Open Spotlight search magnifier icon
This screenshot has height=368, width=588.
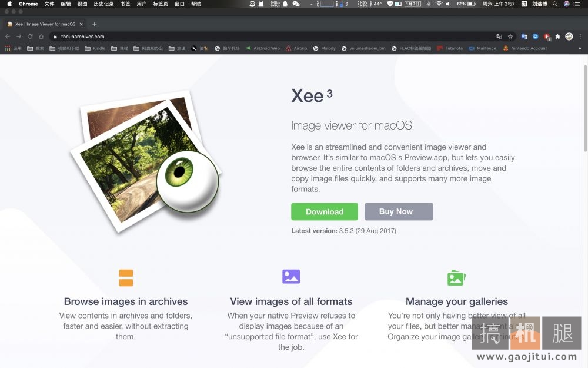[555, 4]
